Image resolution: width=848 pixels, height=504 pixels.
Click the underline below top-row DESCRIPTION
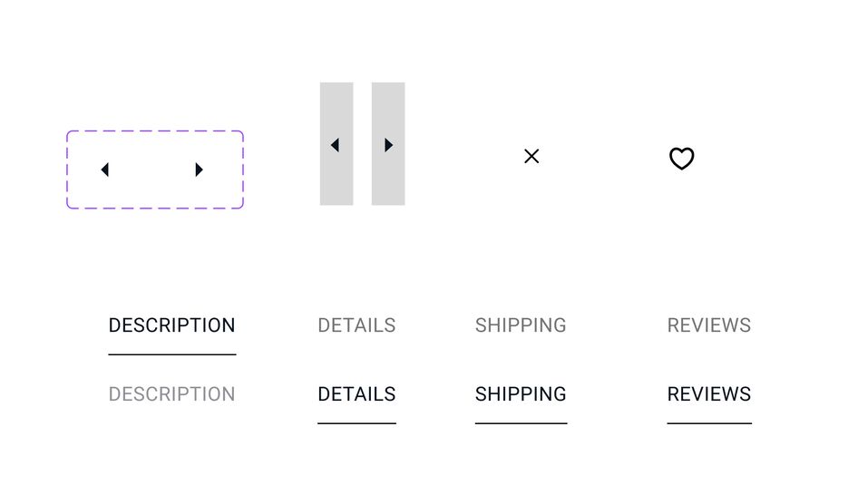172,354
